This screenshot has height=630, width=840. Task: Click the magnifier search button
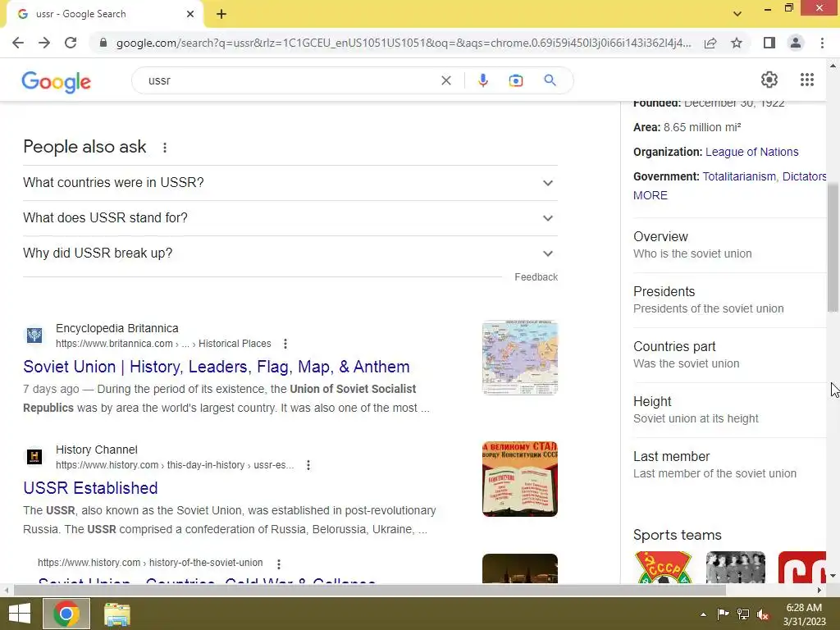[550, 80]
